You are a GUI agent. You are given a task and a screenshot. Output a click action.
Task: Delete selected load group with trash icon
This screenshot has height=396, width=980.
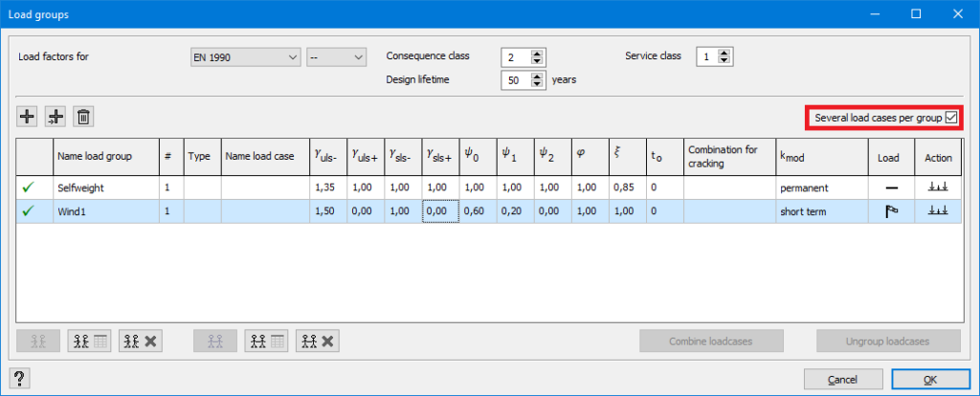coord(84,116)
